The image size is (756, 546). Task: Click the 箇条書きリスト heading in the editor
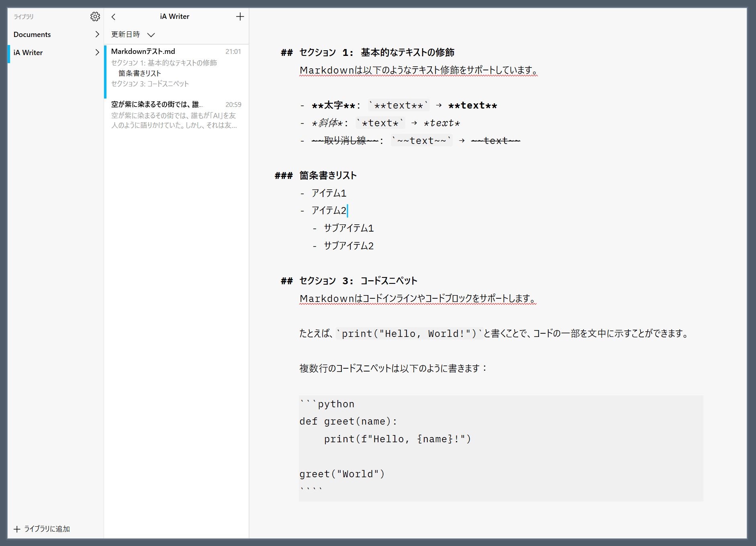pyautogui.click(x=328, y=176)
